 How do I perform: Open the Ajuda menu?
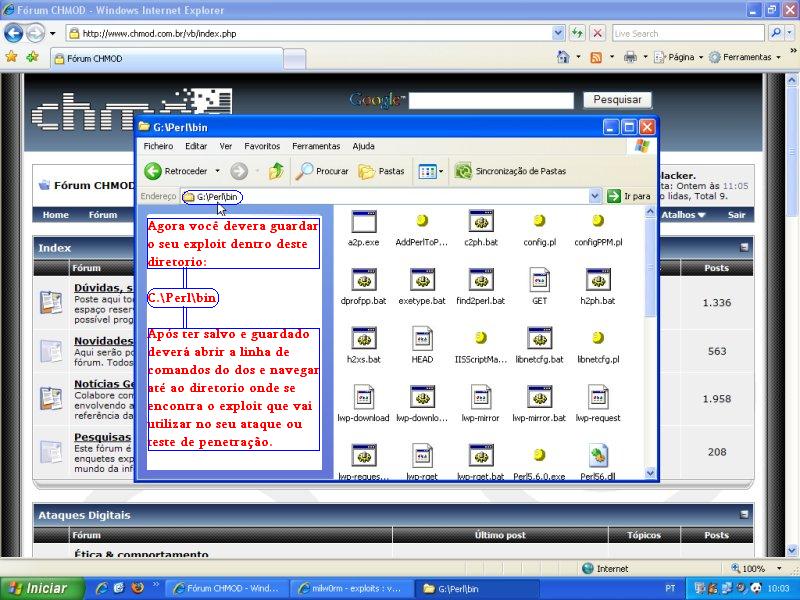coord(363,146)
